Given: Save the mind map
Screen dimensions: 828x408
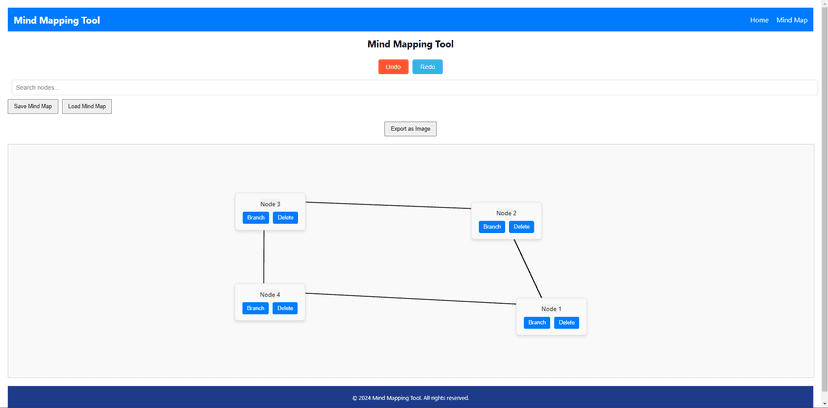Looking at the screenshot, I should [x=33, y=106].
